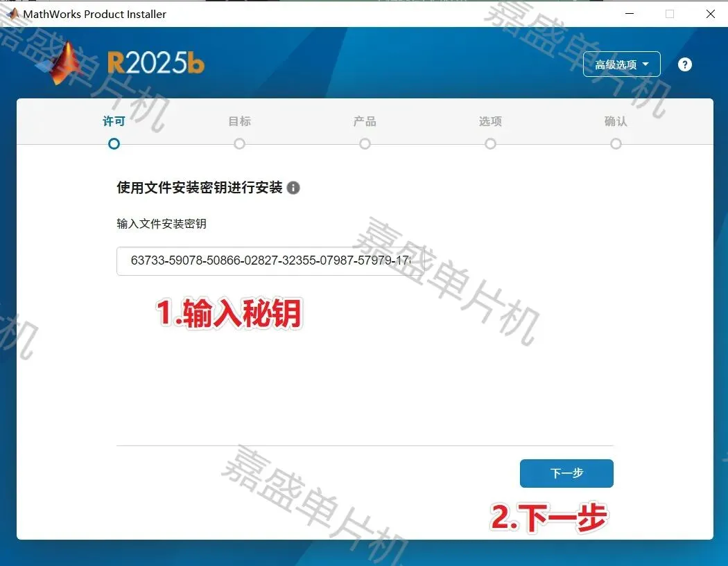Click the 选项 step circle marker
The image size is (728, 566).
[490, 144]
